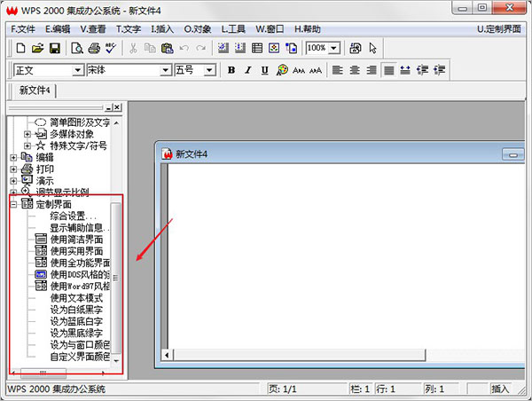Open the 五号 font size dropdown
This screenshot has height=401, width=532.
pyautogui.click(x=209, y=70)
